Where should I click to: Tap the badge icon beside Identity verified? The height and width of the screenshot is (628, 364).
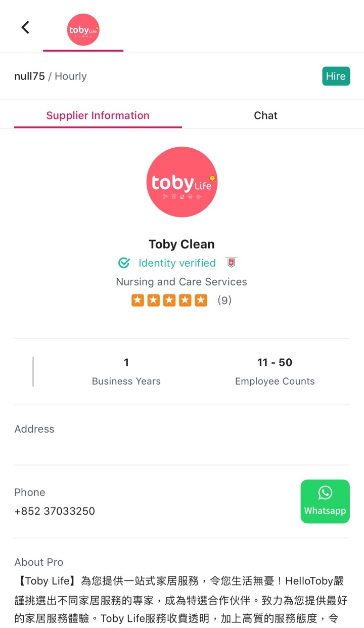(x=231, y=262)
